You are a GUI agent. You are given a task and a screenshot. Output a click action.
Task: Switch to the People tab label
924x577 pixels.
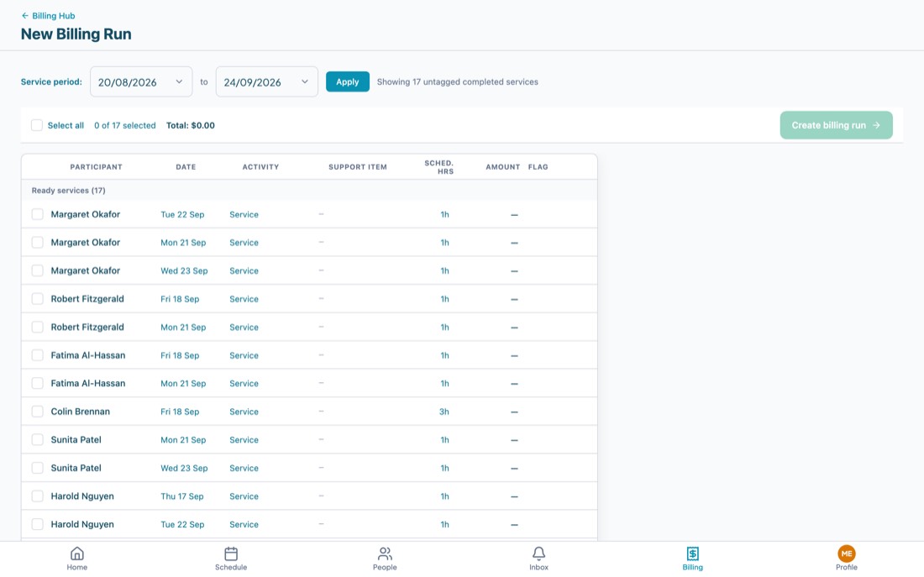coord(385,567)
